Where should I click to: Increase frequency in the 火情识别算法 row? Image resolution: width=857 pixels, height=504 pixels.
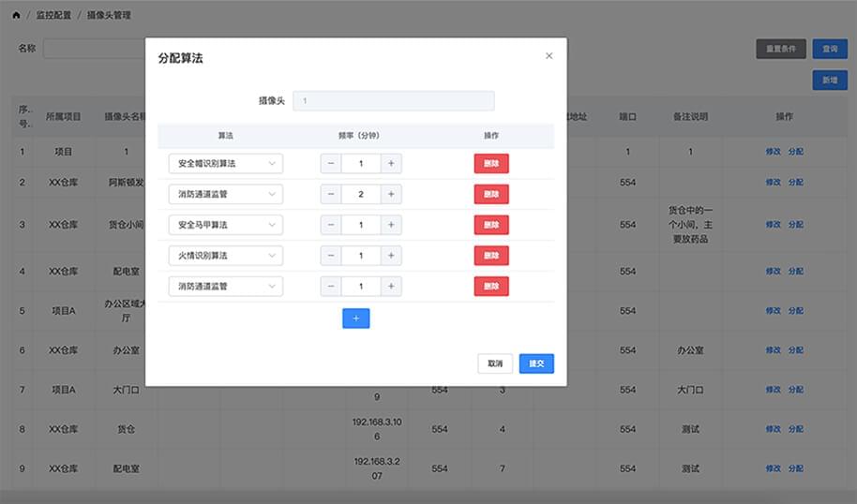(391, 256)
